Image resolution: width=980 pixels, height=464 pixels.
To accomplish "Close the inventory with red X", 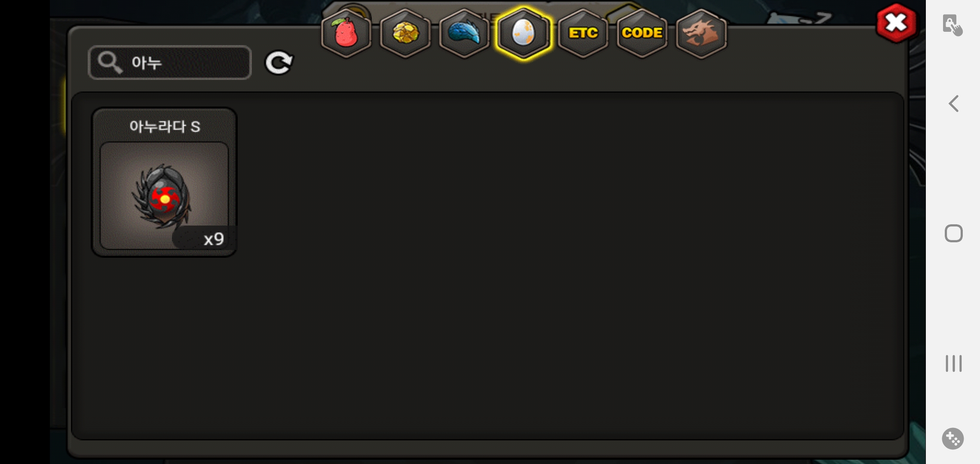I will click(896, 23).
